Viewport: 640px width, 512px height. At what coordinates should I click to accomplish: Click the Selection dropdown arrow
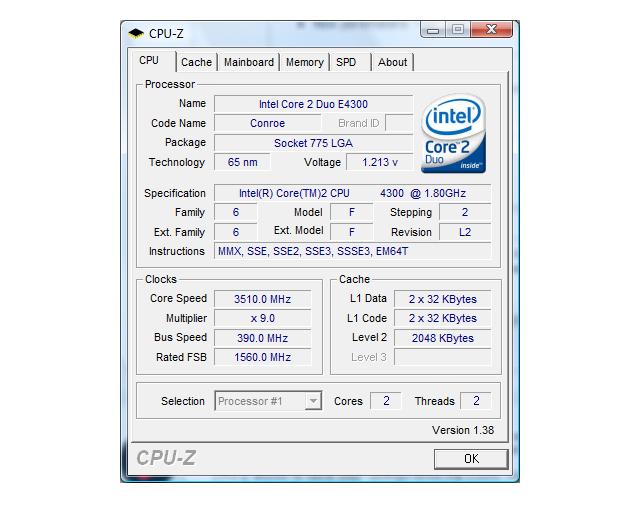click(x=313, y=401)
